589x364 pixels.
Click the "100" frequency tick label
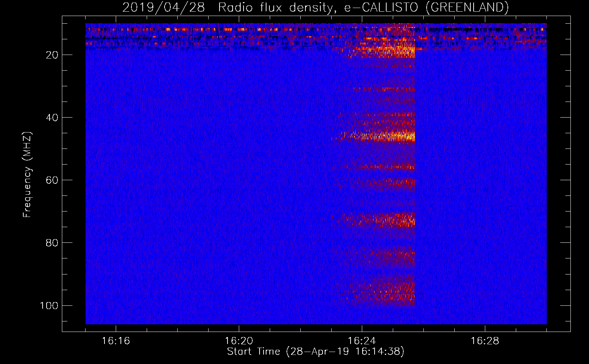tap(49, 305)
